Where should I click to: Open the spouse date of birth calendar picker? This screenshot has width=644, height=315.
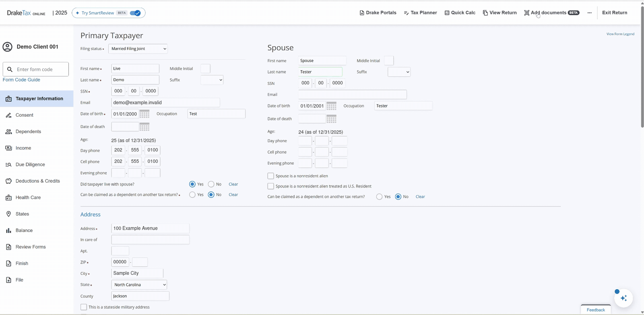coord(332,106)
